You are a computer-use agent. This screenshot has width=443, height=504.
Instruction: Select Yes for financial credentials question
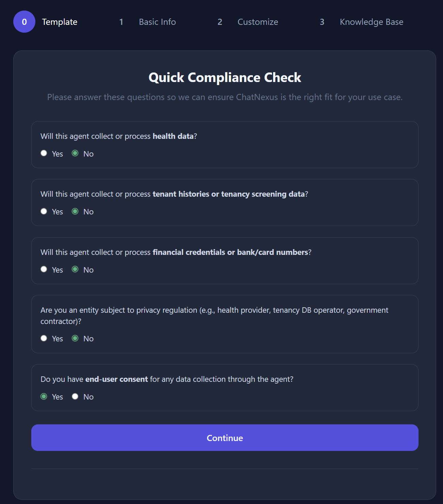pos(44,269)
